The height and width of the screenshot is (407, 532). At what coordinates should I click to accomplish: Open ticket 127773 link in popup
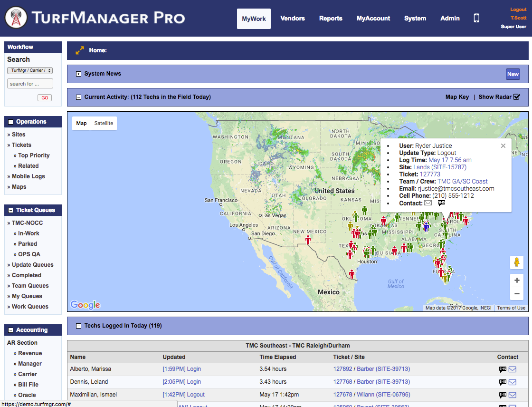coord(430,174)
